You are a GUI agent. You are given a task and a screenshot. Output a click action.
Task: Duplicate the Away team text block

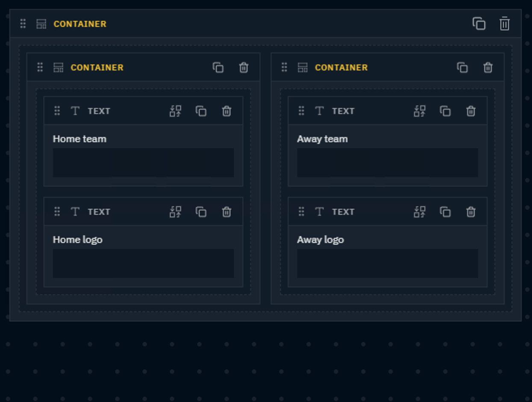(x=445, y=111)
